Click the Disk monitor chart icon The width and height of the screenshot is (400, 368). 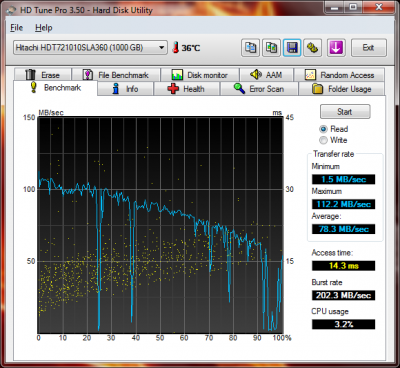coord(177,75)
